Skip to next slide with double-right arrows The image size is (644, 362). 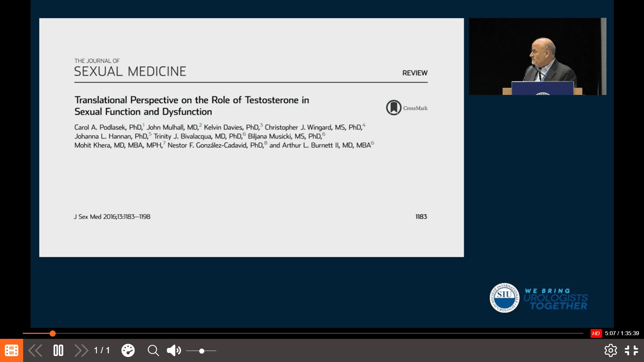81,351
